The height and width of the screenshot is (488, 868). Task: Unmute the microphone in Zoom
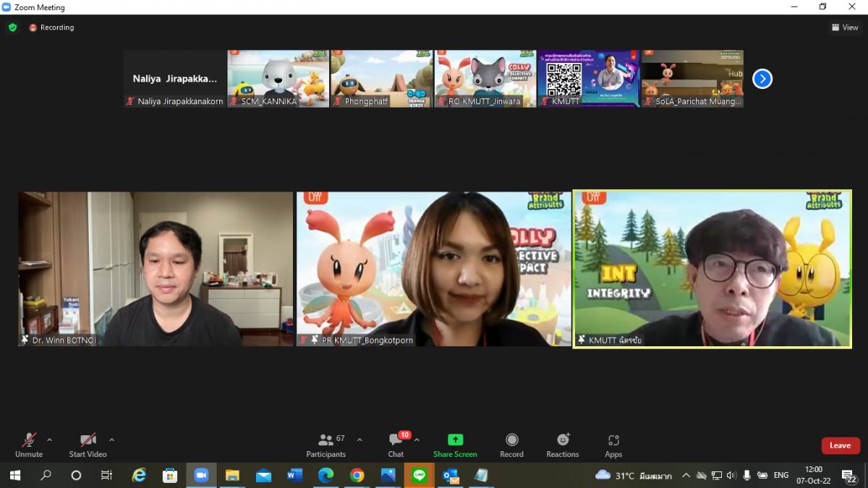[29, 445]
